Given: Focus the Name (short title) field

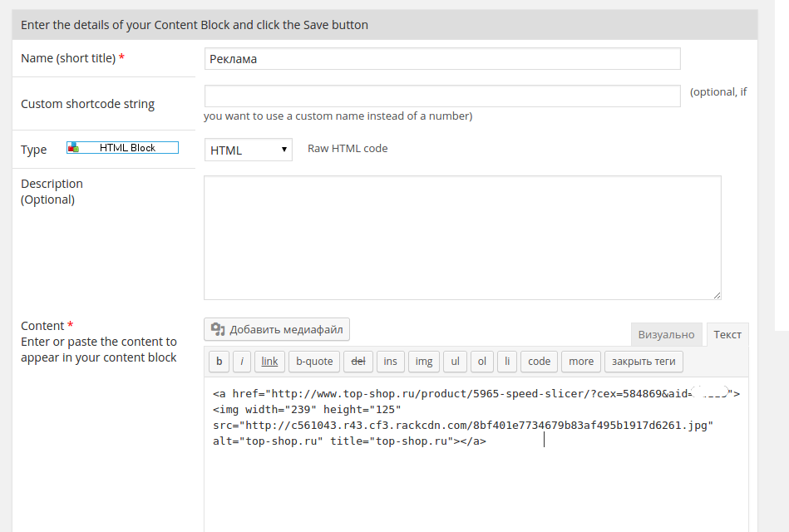Looking at the screenshot, I should (441, 59).
